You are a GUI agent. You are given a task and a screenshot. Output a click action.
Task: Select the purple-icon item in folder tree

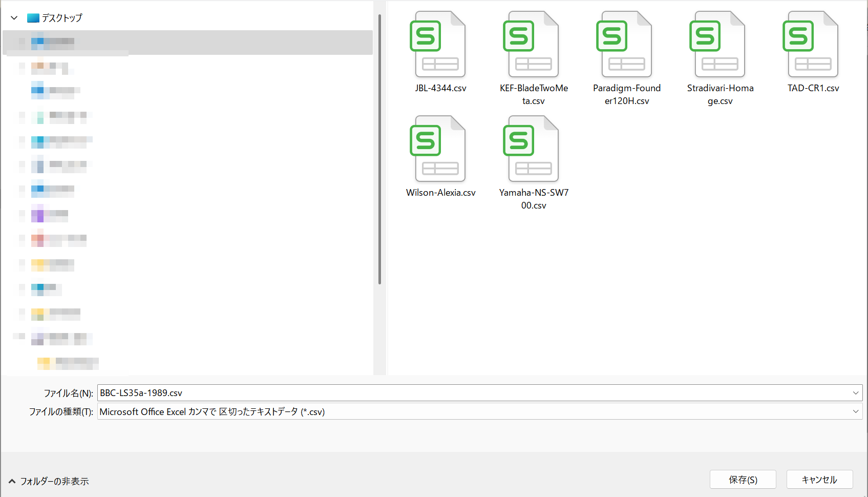50,214
